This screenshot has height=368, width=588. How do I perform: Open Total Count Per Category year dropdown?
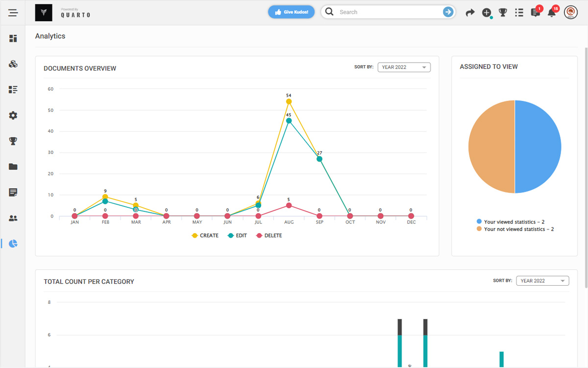(543, 281)
